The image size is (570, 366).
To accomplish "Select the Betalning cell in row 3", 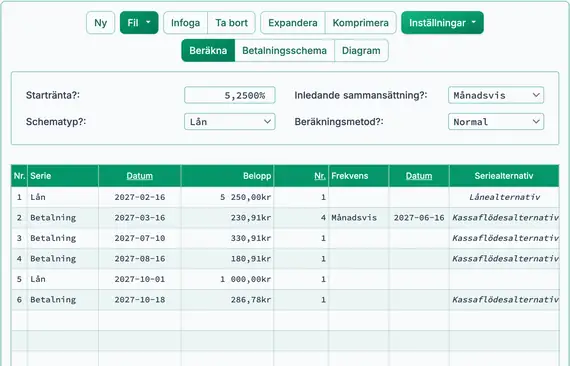I will click(63, 238).
